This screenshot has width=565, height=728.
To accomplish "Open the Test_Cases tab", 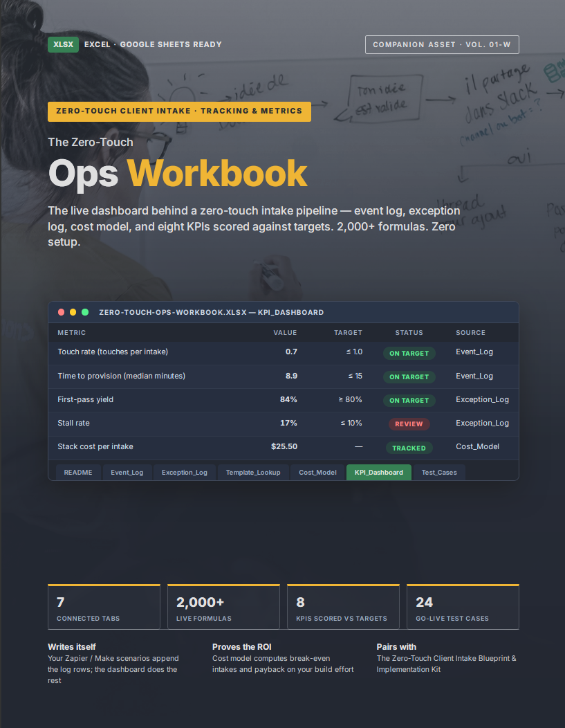I will click(x=439, y=472).
